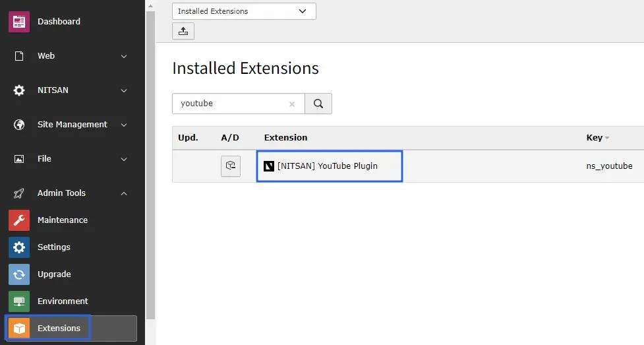Select the Dashboard menu label

pyautogui.click(x=59, y=21)
